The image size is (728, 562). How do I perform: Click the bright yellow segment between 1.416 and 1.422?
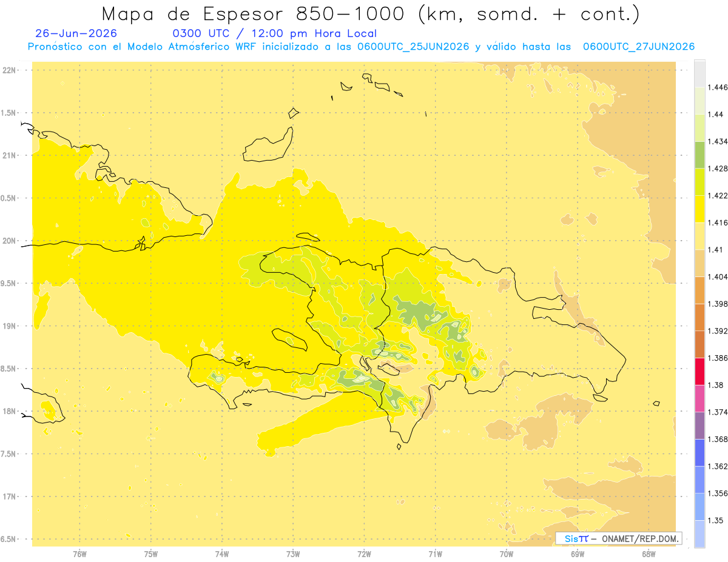coord(699,209)
